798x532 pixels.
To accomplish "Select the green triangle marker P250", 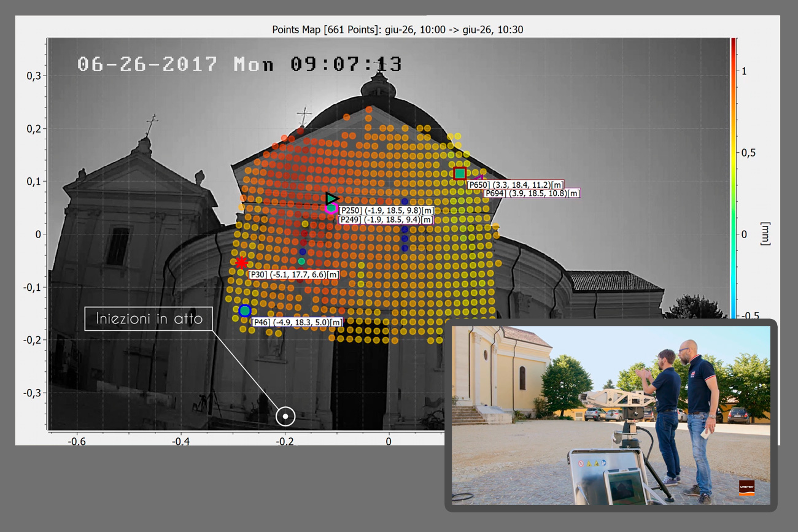I will click(x=331, y=199).
